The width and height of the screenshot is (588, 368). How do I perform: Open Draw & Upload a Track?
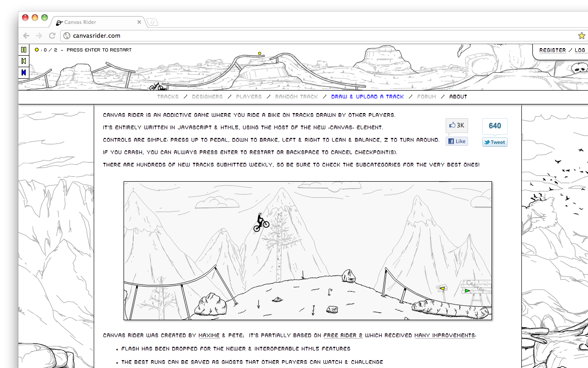coord(367,97)
